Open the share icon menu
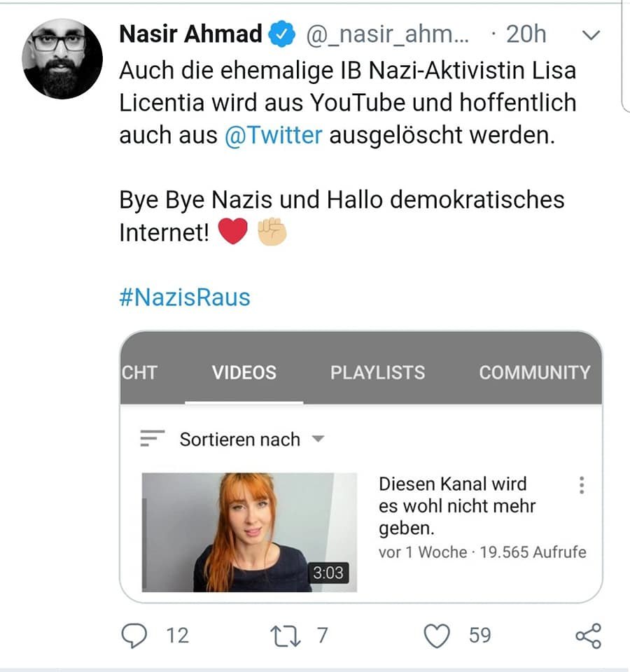 click(587, 636)
